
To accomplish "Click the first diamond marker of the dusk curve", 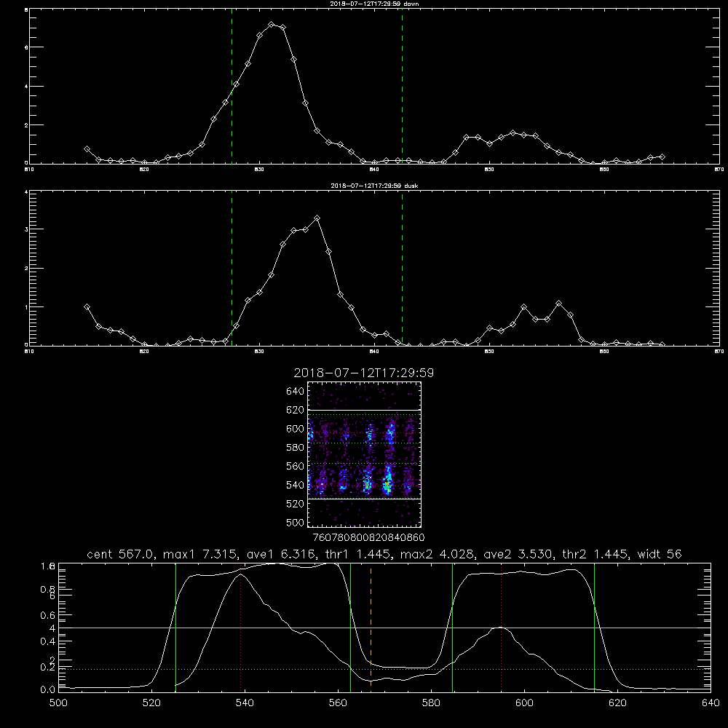I will tap(87, 307).
